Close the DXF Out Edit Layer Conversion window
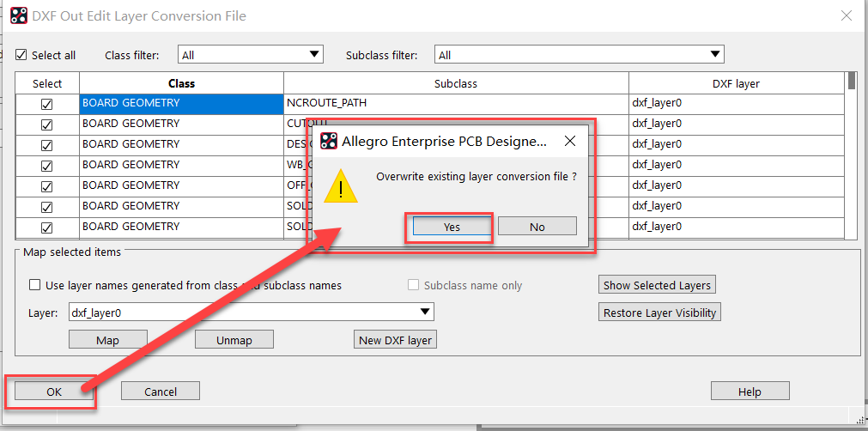 tap(847, 15)
